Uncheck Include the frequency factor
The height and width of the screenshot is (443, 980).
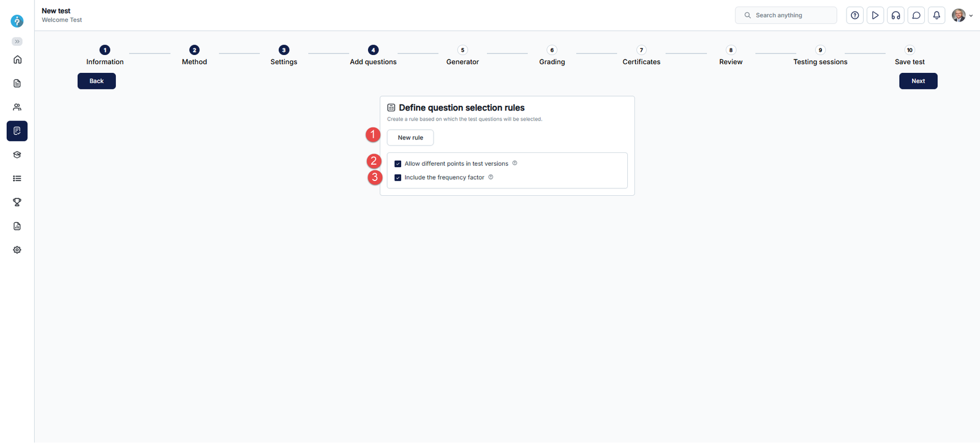(x=398, y=177)
